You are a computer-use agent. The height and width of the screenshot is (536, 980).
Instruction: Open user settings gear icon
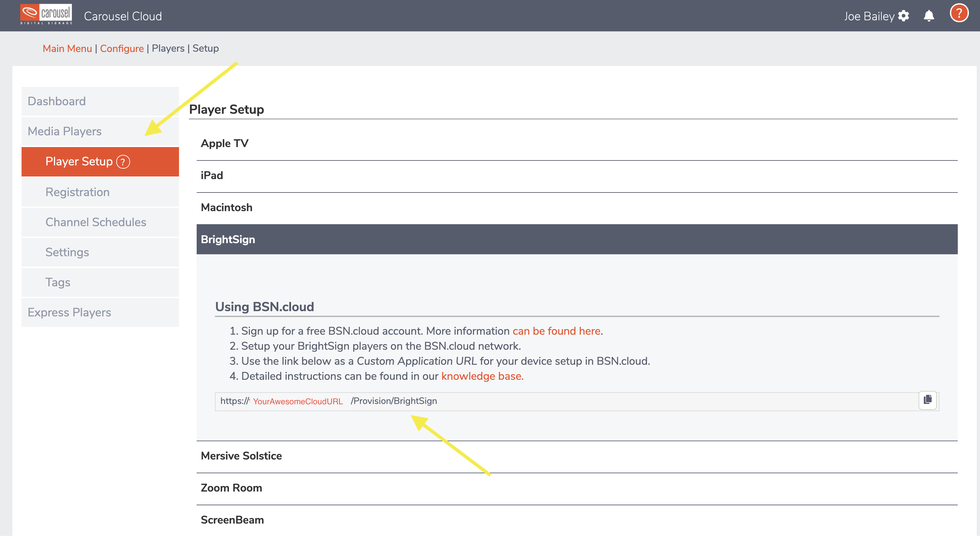(904, 16)
